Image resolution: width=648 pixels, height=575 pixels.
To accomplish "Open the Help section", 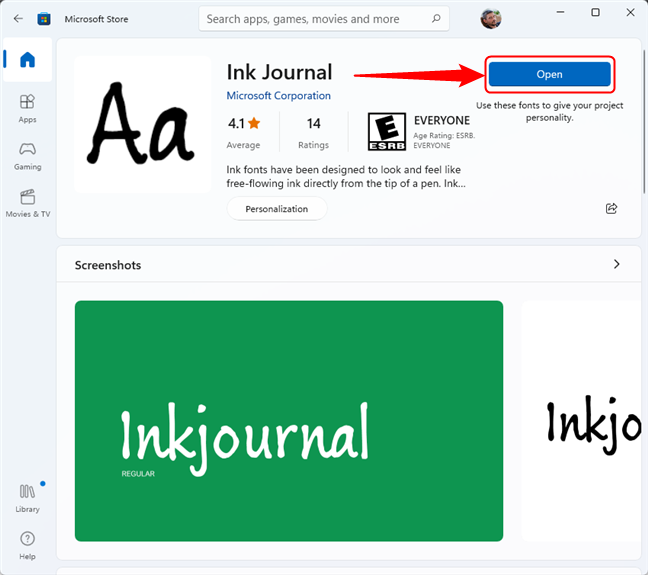I will point(27,546).
